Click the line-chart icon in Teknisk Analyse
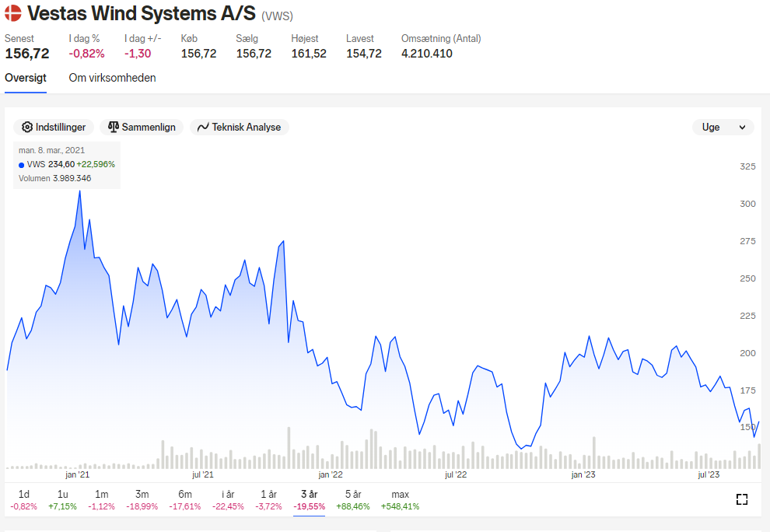This screenshot has height=532, width=770. coord(203,128)
